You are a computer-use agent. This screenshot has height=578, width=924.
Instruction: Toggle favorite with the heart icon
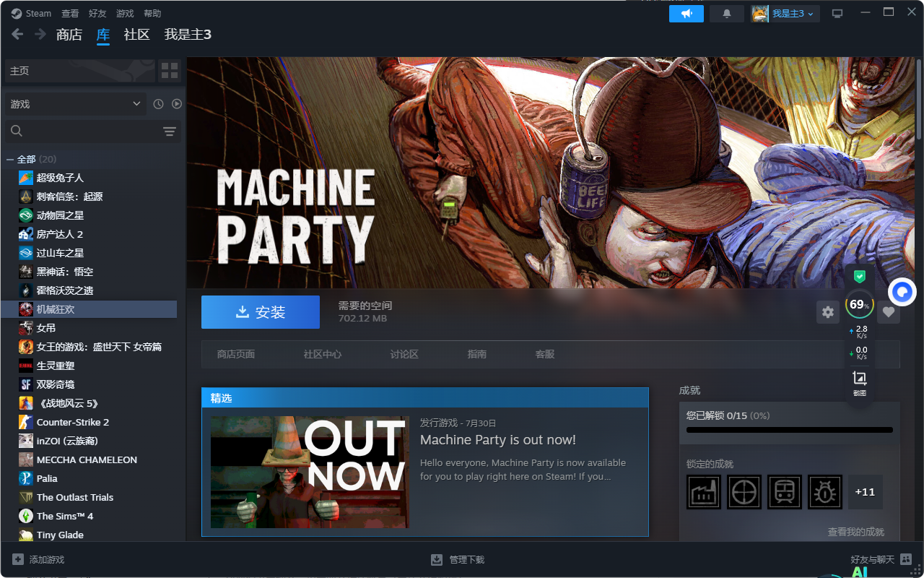(889, 312)
